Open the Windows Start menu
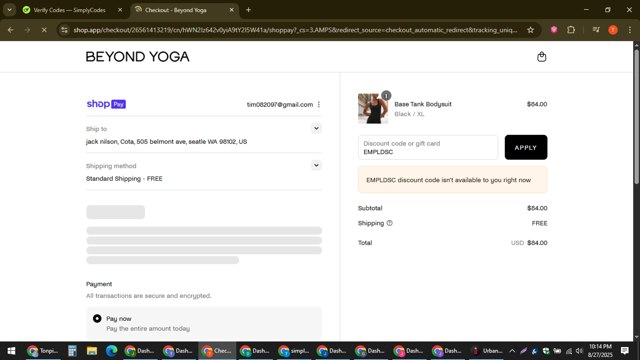The width and height of the screenshot is (640, 360). (11, 351)
